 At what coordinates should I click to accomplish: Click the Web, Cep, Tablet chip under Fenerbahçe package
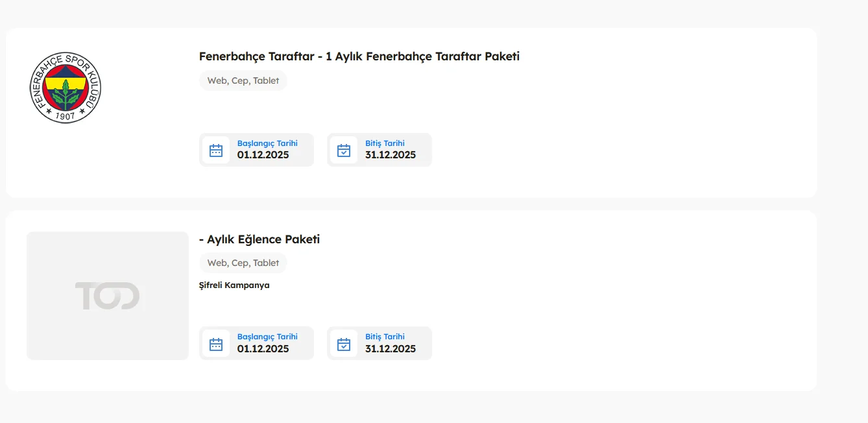243,81
